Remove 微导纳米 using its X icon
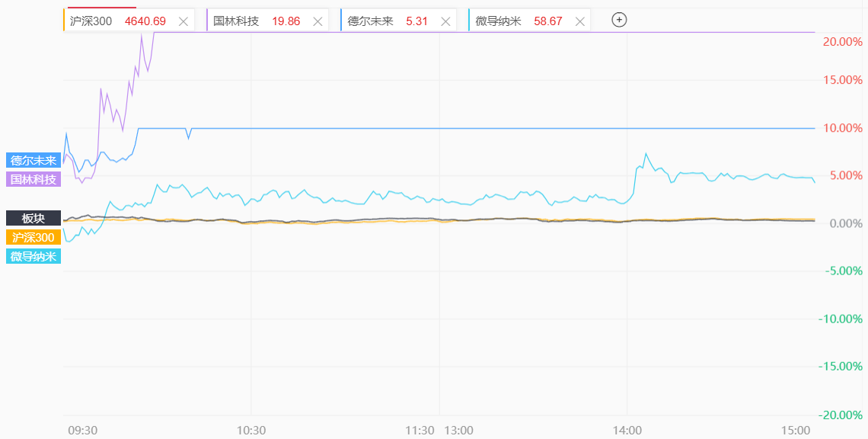868x439 pixels. click(x=580, y=21)
